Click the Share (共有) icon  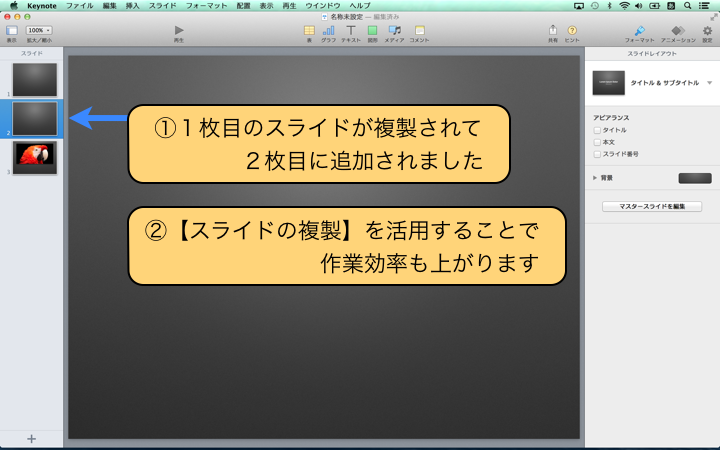pyautogui.click(x=553, y=31)
